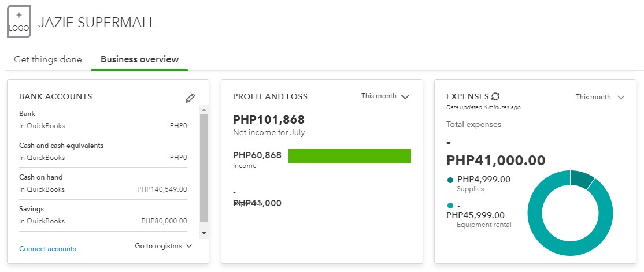Select the Savings account row
Screen dimensions: 644x272
pyautogui.click(x=103, y=215)
